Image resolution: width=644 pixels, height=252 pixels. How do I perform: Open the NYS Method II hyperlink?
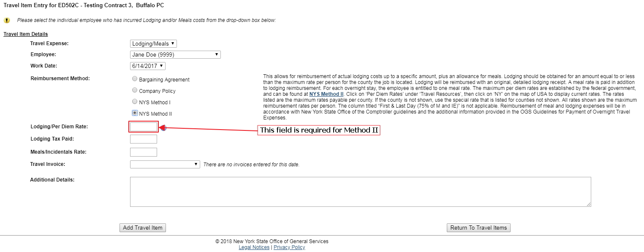coord(326,94)
